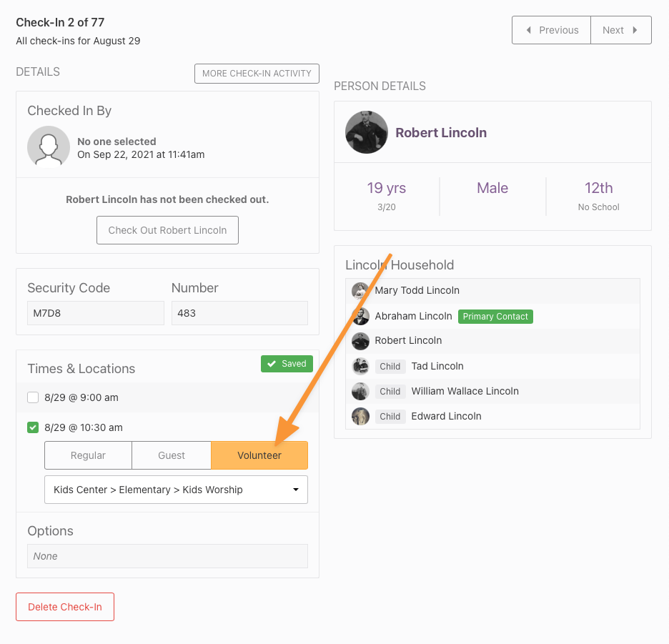Screen dimensions: 669x644
Task: Click the 8/29 @ 10:30 am label
Action: (x=84, y=427)
